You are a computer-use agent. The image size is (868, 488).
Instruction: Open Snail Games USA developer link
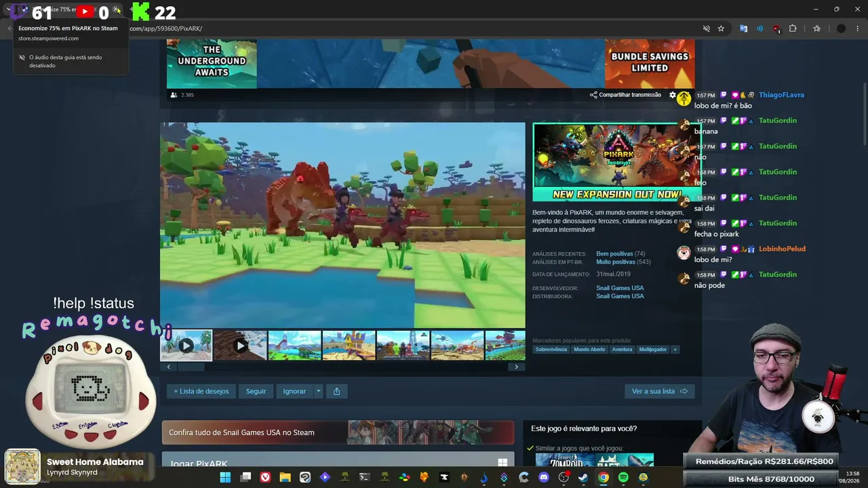[620, 288]
